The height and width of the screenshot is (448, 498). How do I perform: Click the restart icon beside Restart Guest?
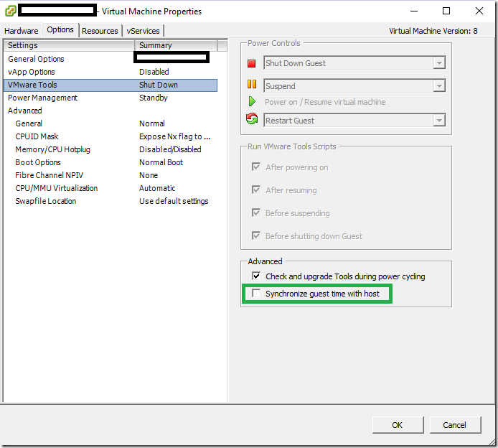tap(252, 119)
